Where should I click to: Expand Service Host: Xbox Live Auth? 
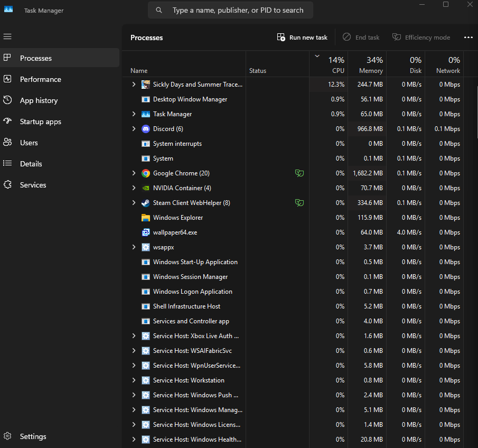click(134, 336)
